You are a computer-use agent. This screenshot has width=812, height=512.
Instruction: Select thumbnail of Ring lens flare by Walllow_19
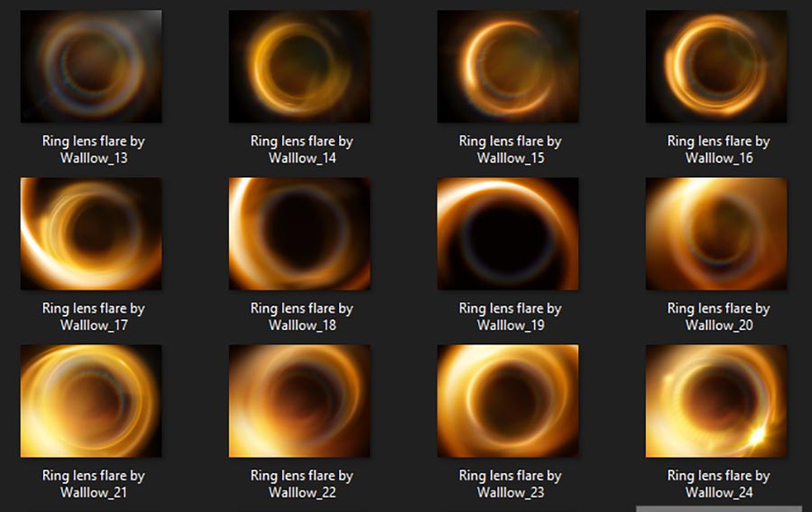(x=508, y=233)
